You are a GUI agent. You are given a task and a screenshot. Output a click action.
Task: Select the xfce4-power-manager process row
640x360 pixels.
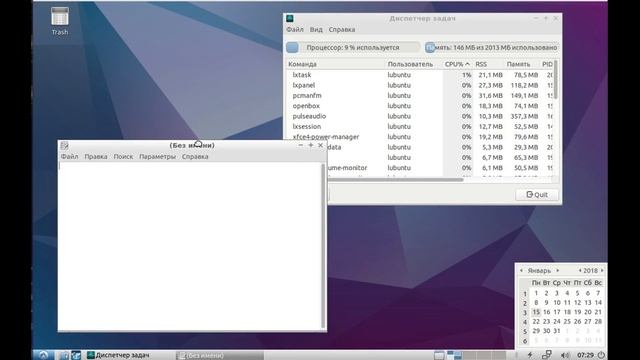(x=420, y=137)
